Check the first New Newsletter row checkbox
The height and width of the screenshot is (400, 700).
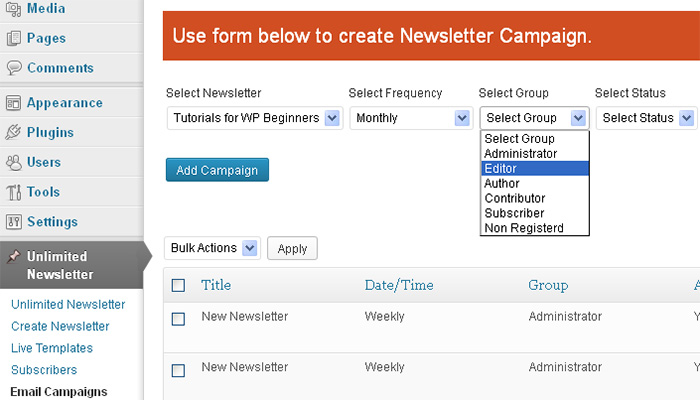(178, 319)
